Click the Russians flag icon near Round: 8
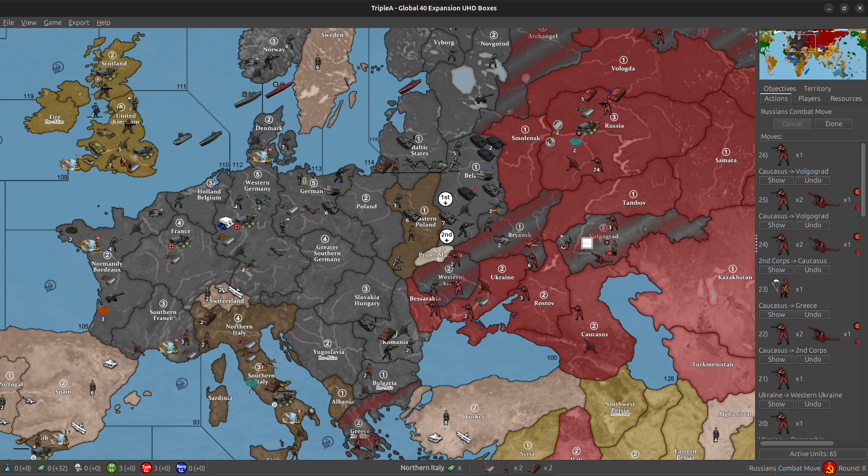 tap(829, 468)
